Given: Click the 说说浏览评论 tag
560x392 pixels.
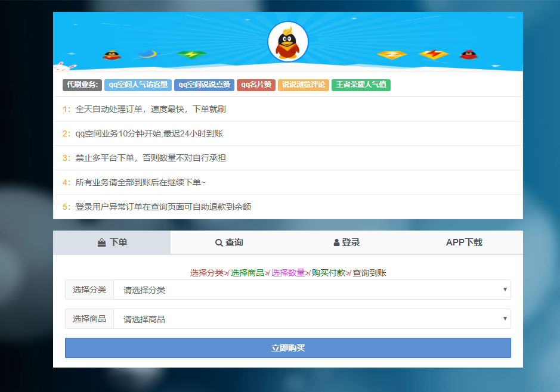Looking at the screenshot, I should [304, 85].
